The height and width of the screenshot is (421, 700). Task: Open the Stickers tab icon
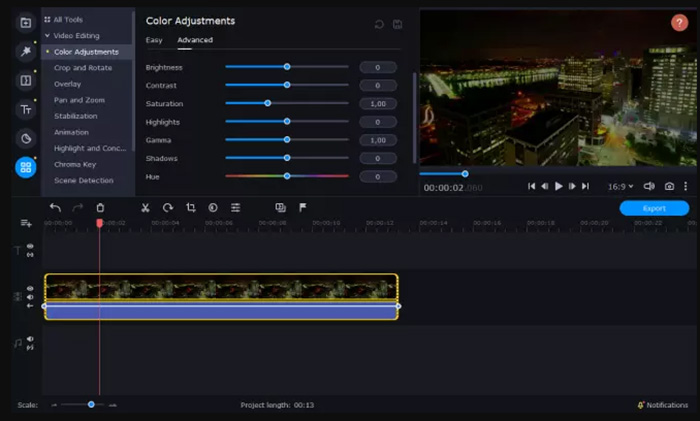(x=25, y=138)
